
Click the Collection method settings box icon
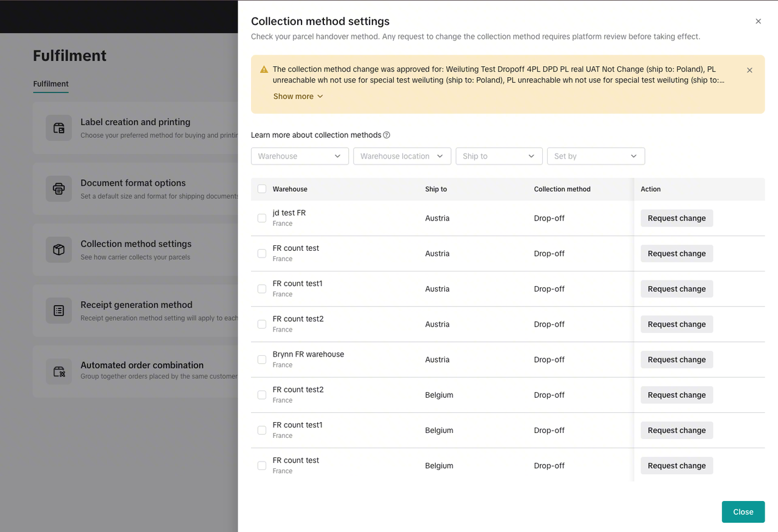tap(59, 250)
